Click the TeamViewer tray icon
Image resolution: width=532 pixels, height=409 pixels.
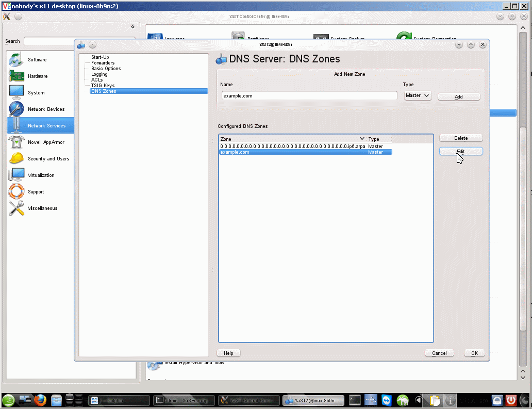(387, 401)
